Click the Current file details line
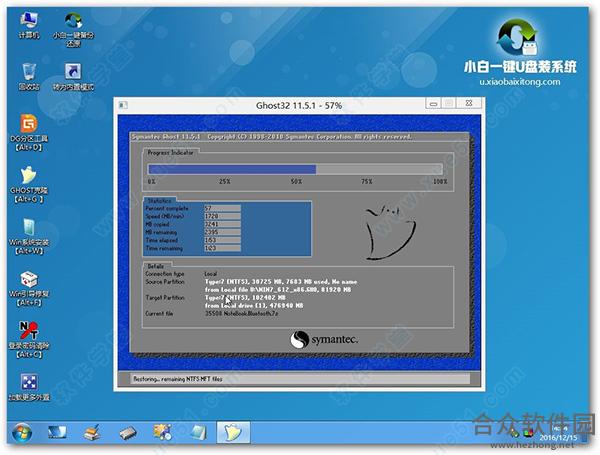 click(212, 313)
